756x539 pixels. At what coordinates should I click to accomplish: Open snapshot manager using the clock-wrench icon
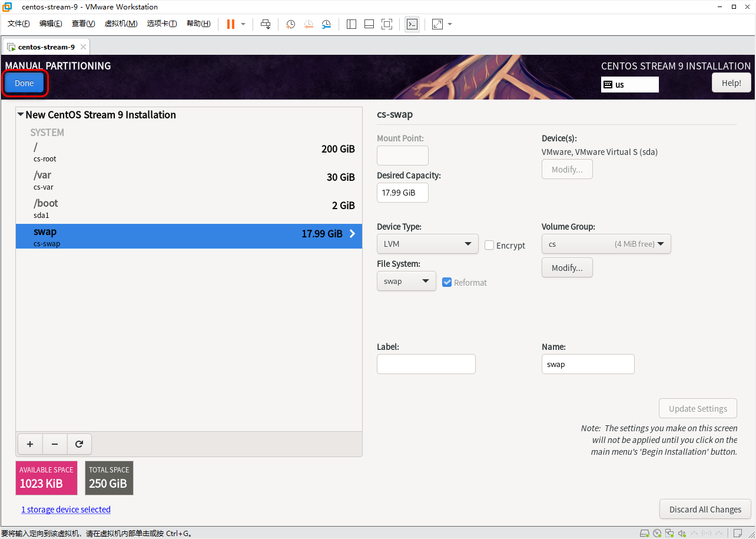326,24
